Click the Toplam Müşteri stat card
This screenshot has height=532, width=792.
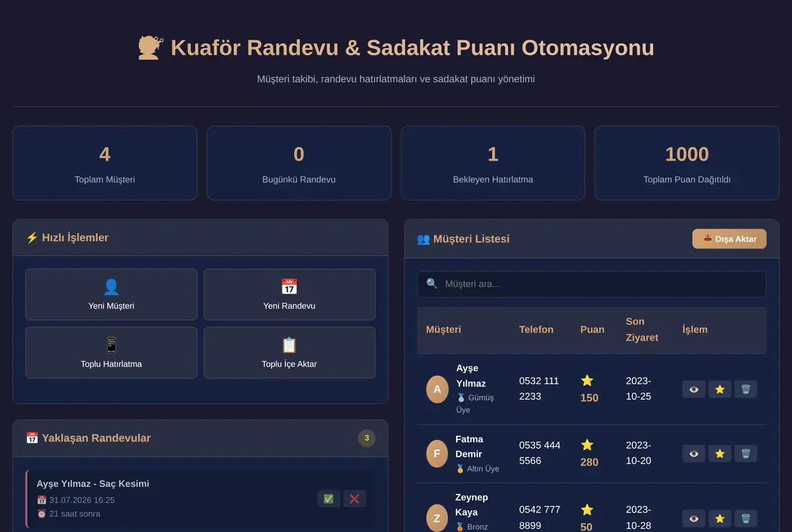(105, 163)
